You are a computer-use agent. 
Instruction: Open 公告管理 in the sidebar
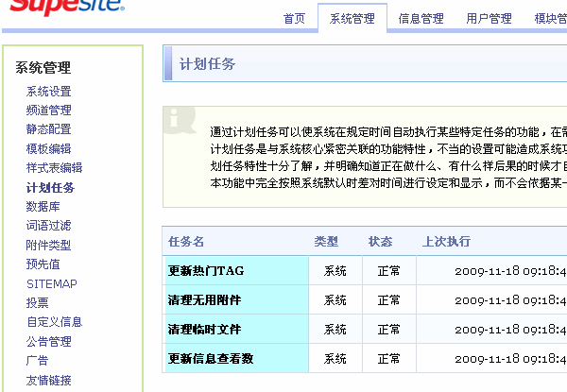click(48, 341)
